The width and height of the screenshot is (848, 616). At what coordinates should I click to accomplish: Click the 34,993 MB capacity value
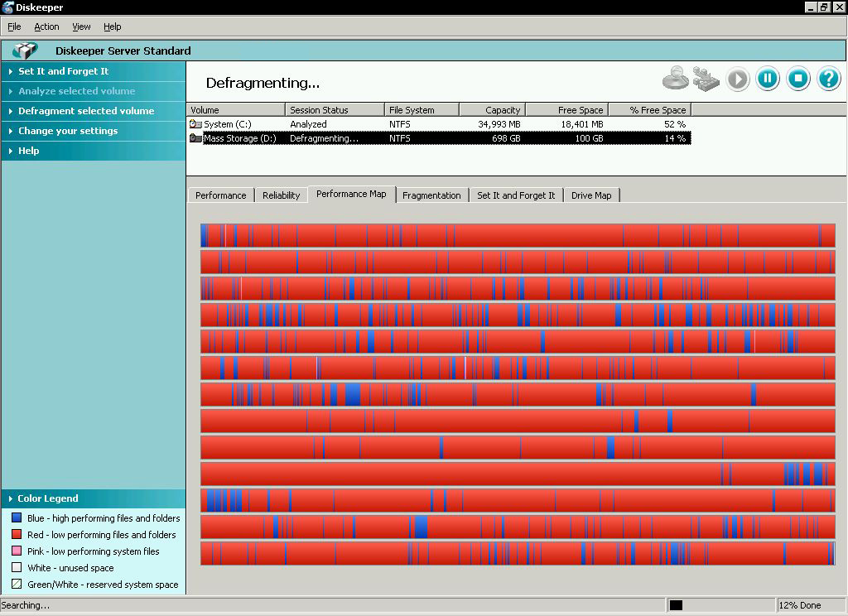click(499, 124)
